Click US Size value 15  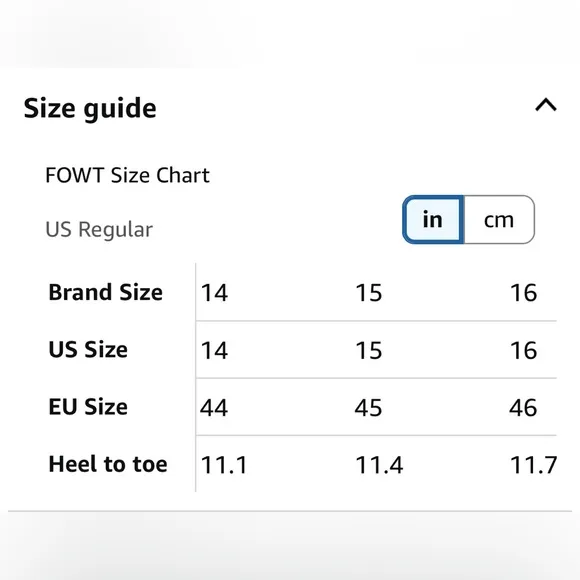(x=368, y=350)
